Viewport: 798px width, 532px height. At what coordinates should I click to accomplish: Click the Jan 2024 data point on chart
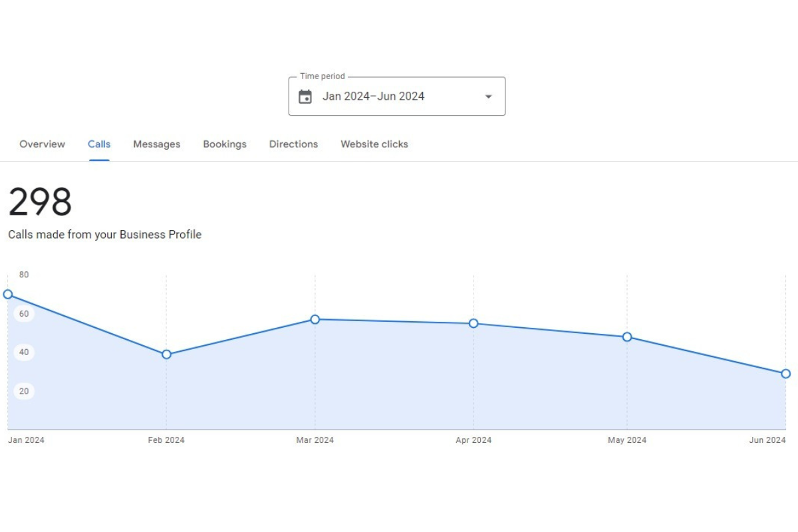[x=8, y=294]
